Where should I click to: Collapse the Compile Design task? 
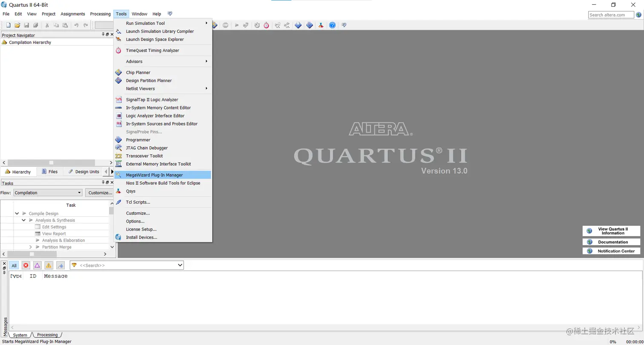coord(17,214)
